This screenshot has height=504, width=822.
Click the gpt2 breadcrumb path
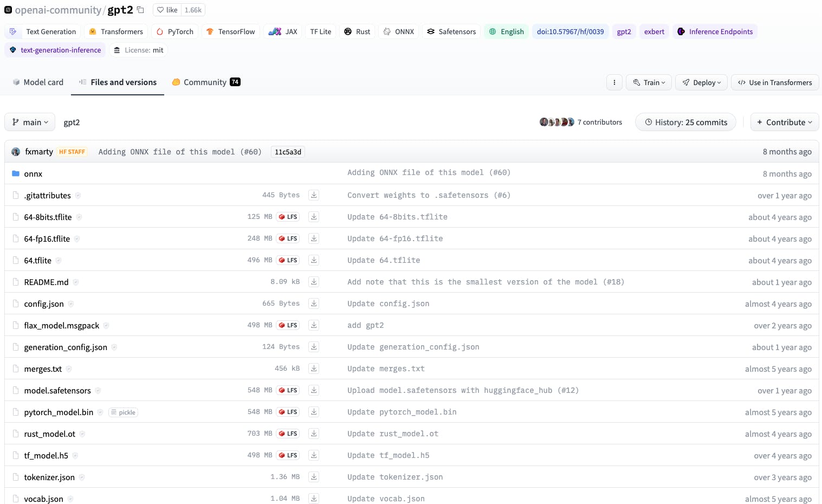[x=72, y=122]
